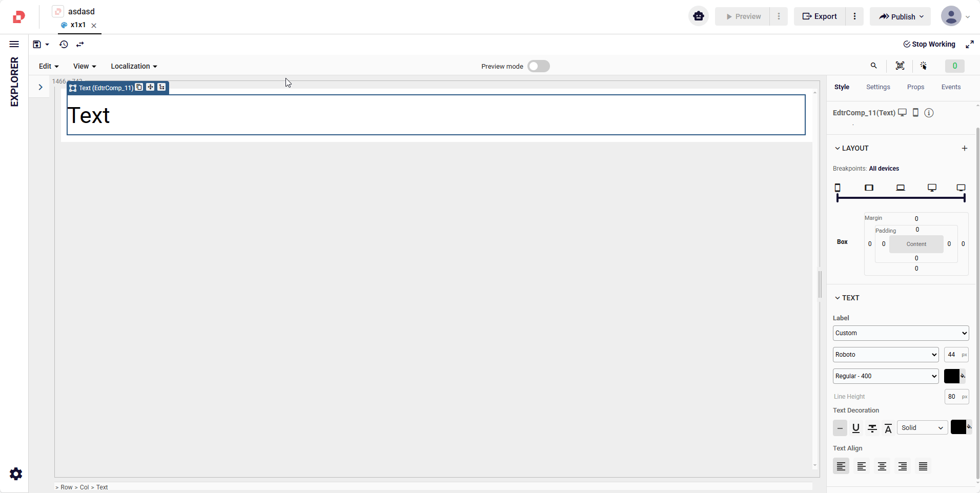Open the Localization menu
The height and width of the screenshot is (493, 980).
(134, 66)
